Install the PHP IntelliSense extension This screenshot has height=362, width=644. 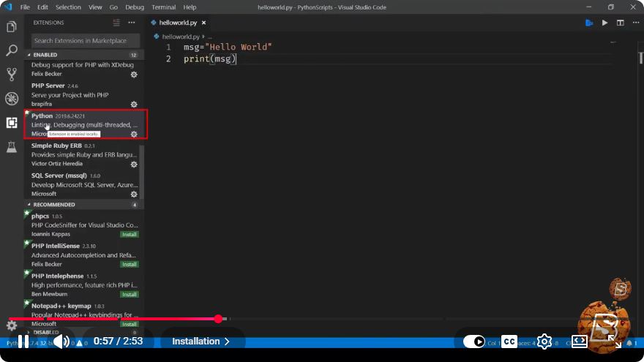(x=130, y=264)
